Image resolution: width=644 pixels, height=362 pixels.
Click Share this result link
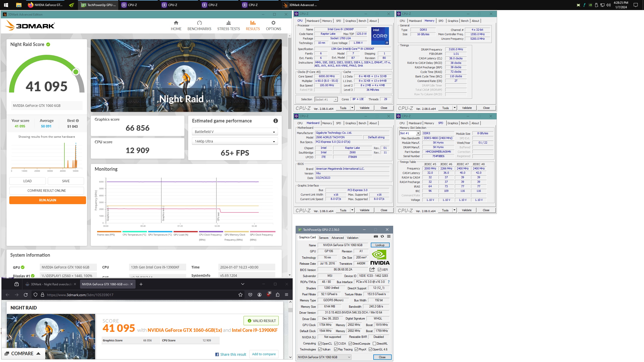(231, 354)
